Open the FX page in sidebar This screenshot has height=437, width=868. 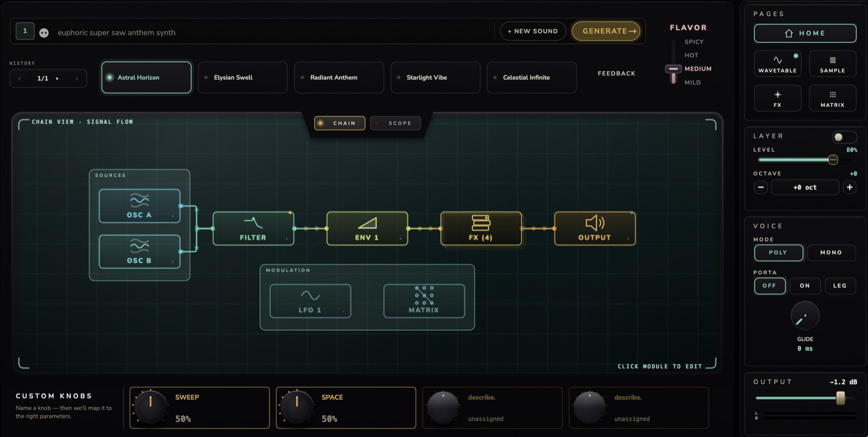pyautogui.click(x=777, y=98)
